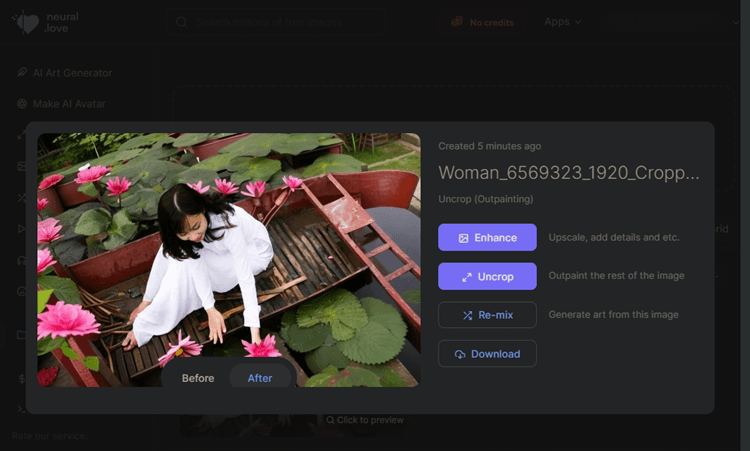750x451 pixels.
Task: Switch preview to After
Action: tap(260, 378)
